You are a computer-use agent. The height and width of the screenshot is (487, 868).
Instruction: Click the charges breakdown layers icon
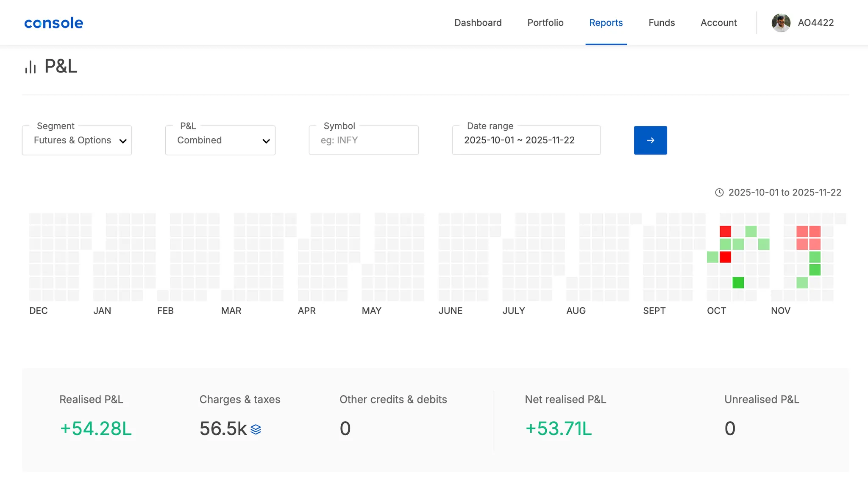(x=256, y=429)
